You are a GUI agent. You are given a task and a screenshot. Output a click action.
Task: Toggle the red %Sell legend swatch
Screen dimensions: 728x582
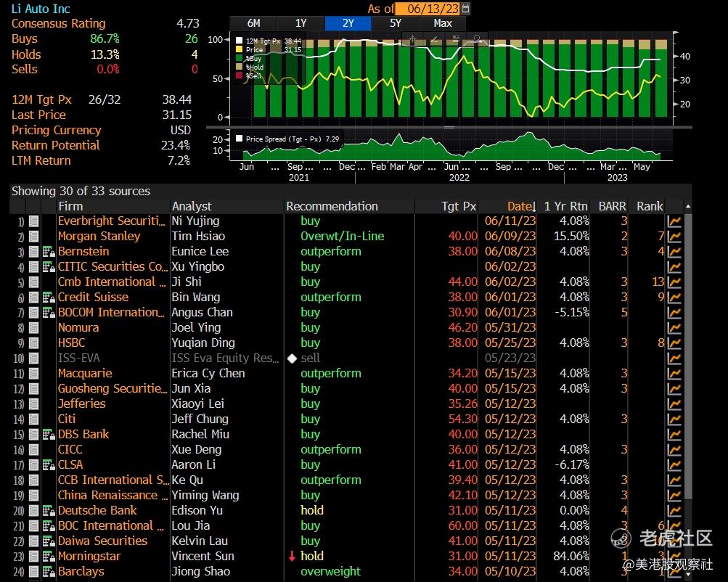click(239, 75)
